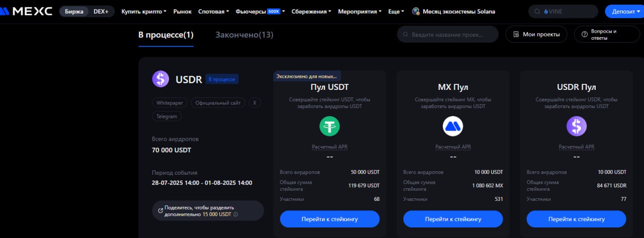Click the project name search field
Image resolution: width=644 pixels, height=238 pixels.
(x=448, y=34)
